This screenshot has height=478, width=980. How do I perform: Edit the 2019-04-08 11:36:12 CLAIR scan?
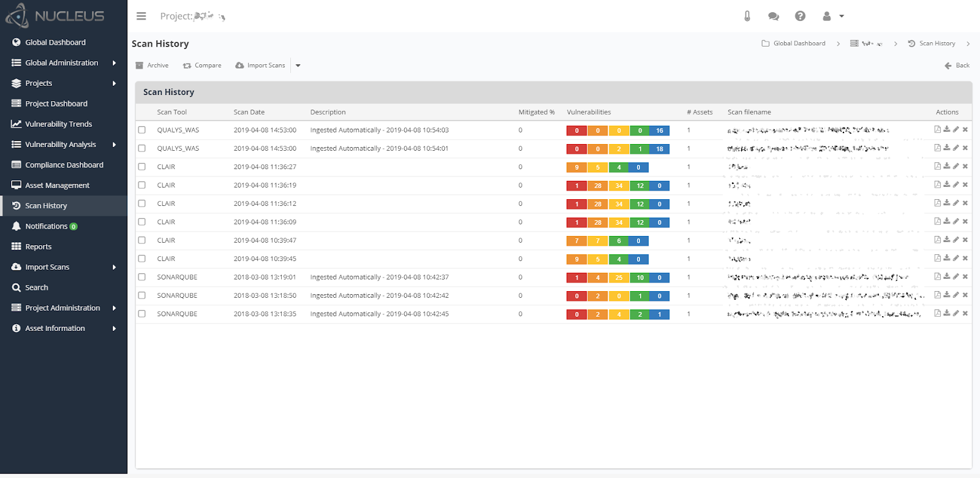956,203
